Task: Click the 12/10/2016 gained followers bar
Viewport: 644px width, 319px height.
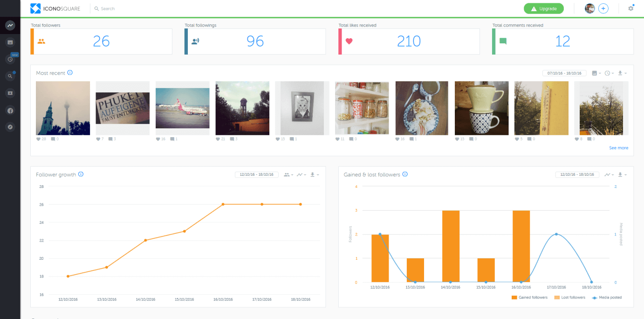Action: click(x=380, y=258)
